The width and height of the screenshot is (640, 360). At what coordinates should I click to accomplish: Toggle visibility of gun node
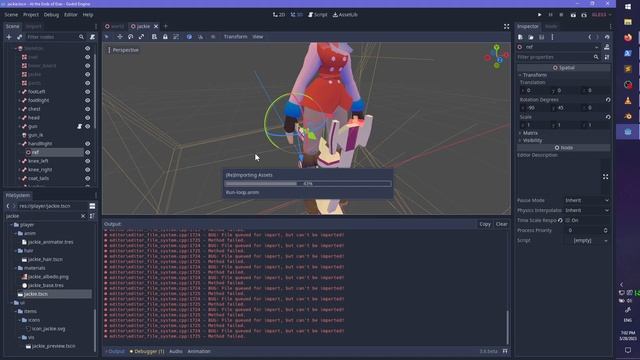tap(87, 127)
